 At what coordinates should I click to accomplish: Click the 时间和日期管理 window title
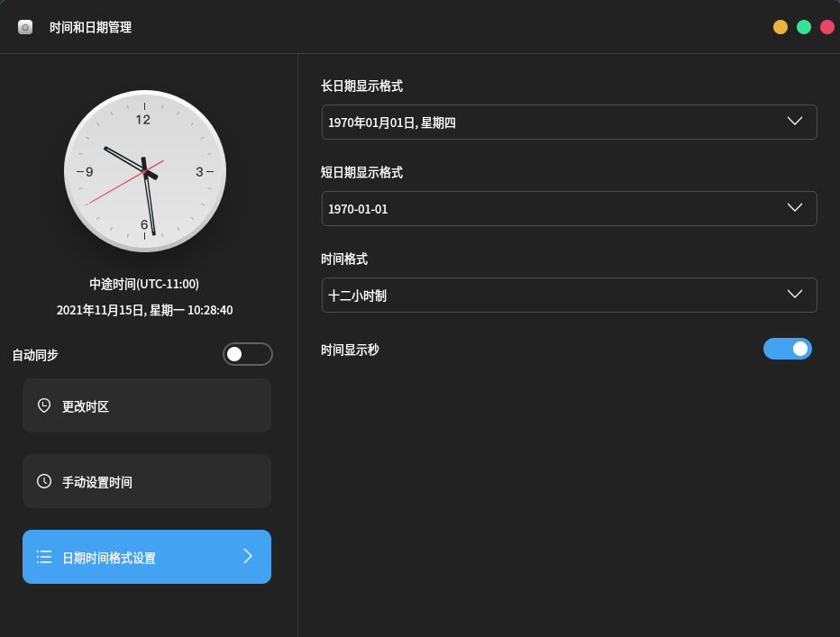pos(90,27)
